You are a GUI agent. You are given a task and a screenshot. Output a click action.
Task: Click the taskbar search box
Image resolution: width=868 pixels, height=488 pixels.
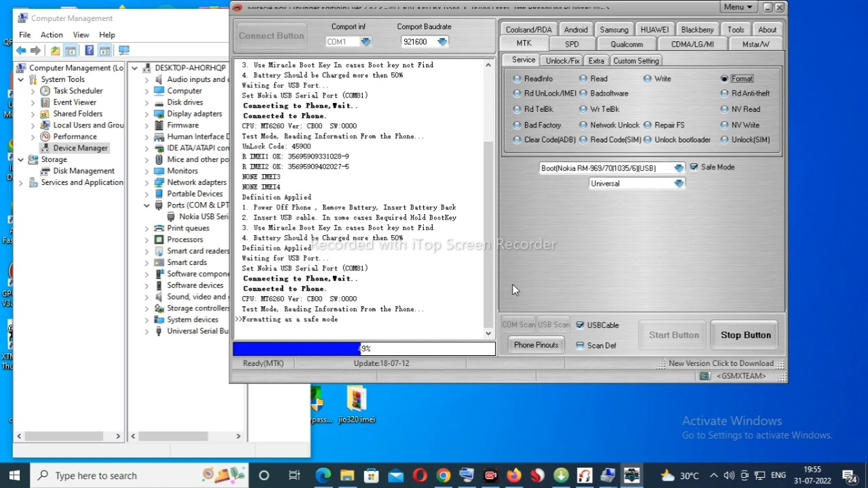pyautogui.click(x=140, y=475)
